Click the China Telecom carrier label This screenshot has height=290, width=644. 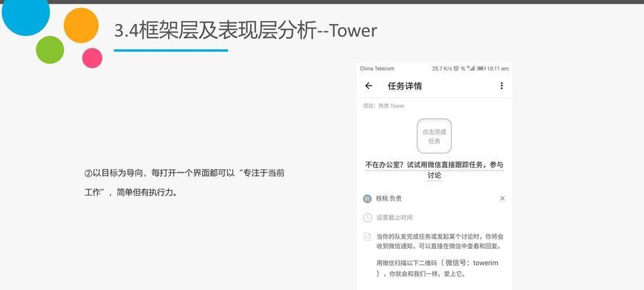coord(377,69)
